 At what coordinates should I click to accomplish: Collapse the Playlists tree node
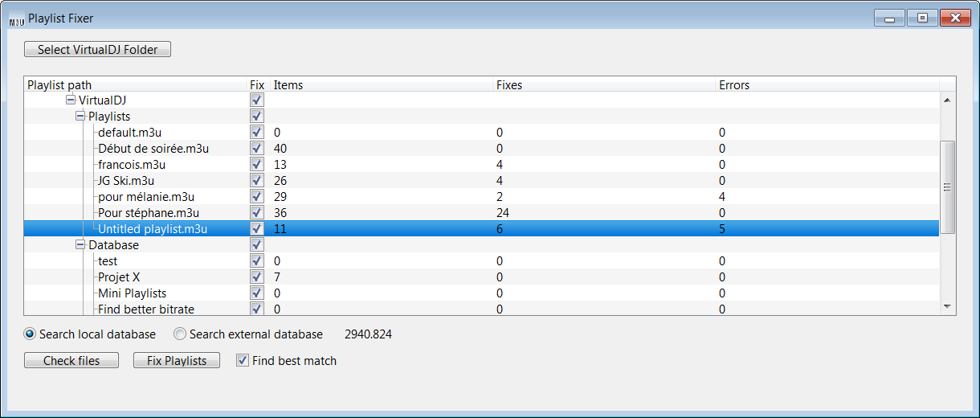click(x=80, y=117)
